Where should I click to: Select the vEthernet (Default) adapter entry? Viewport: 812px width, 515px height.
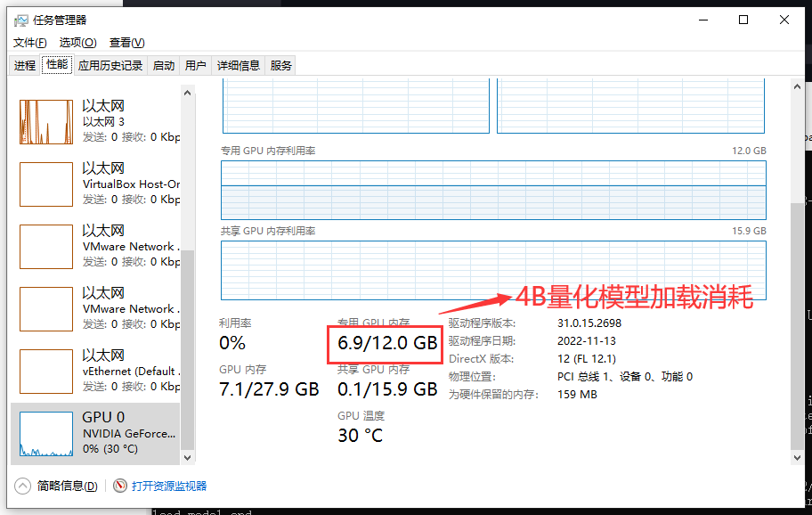point(130,371)
